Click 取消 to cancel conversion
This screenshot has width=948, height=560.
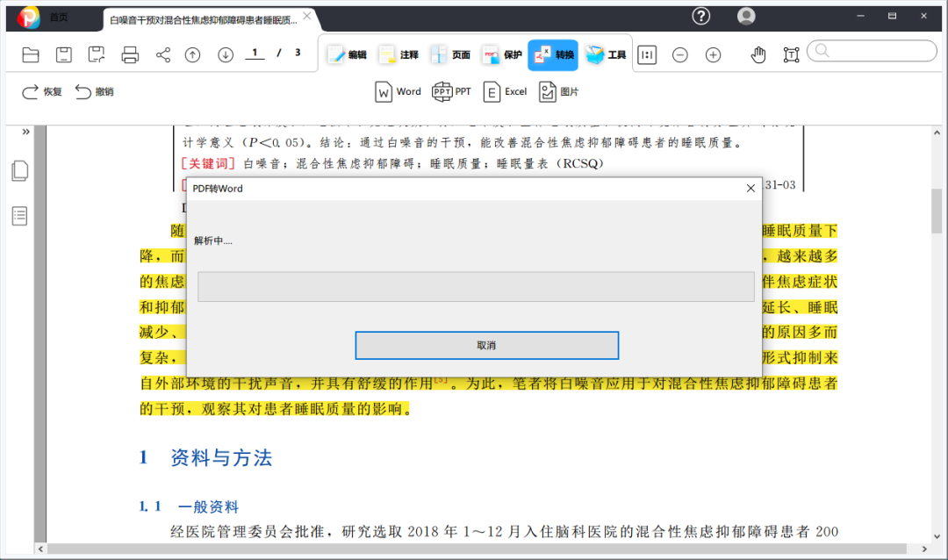[x=486, y=345]
